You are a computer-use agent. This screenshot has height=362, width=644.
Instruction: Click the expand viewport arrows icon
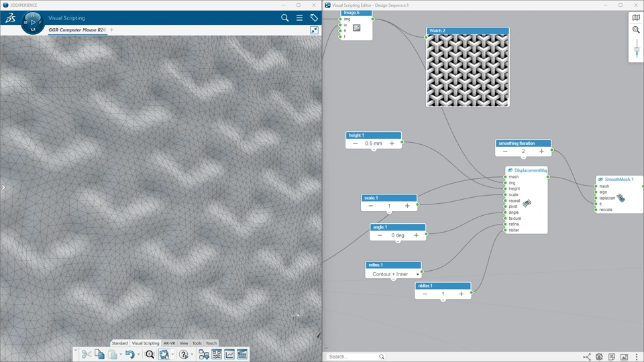coord(314,30)
